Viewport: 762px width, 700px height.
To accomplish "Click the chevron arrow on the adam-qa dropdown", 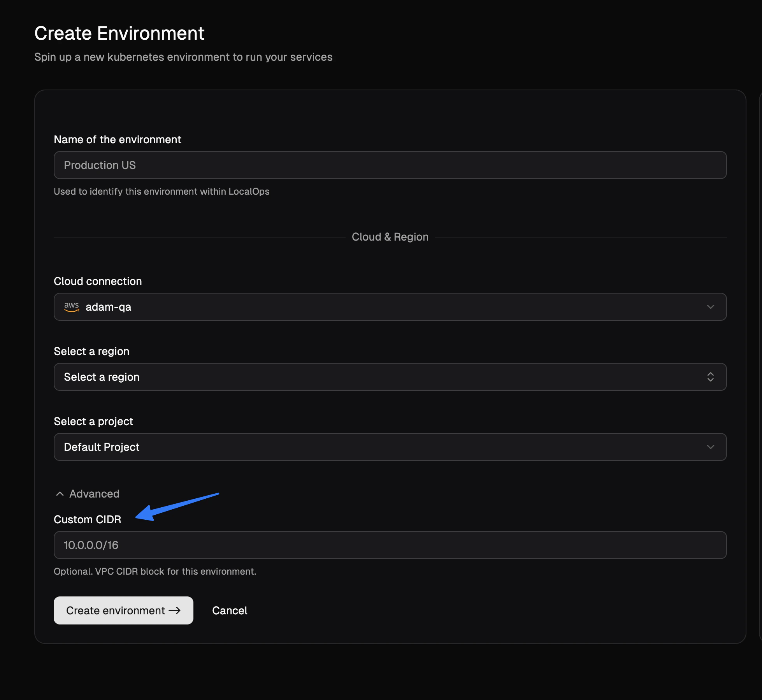I will (x=710, y=307).
